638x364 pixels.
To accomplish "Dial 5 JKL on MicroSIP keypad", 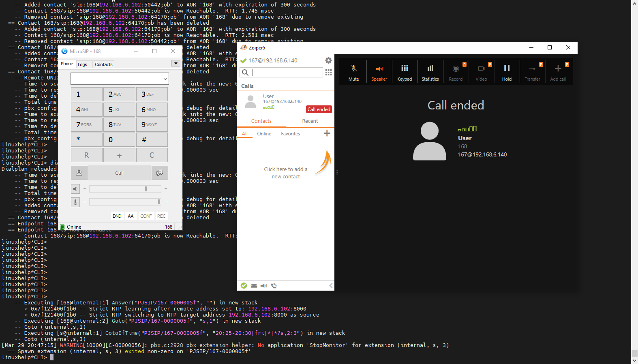I will point(119,109).
